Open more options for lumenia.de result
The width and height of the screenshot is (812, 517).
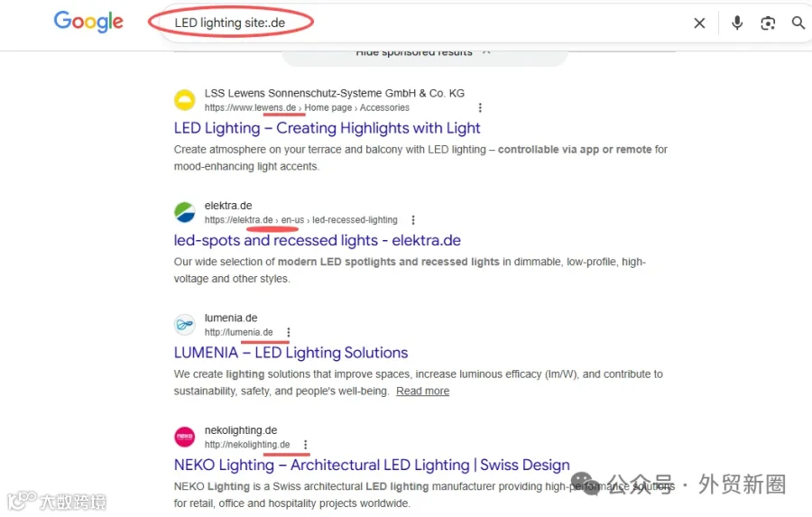pyautogui.click(x=289, y=332)
